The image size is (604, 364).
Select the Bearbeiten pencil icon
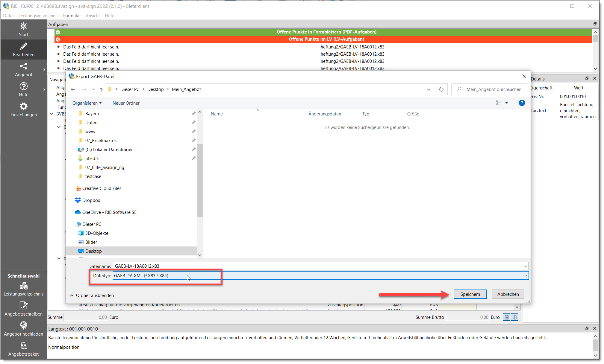point(23,46)
